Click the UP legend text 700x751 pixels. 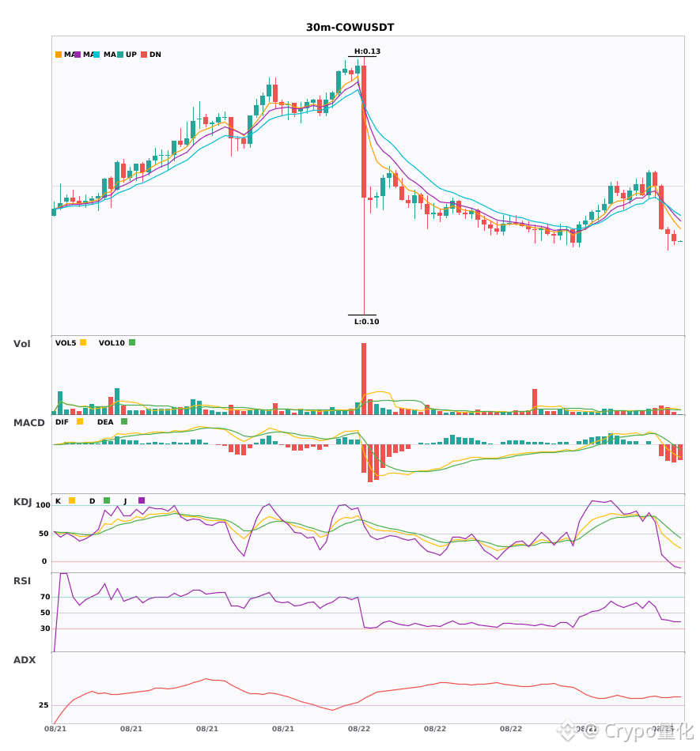131,55
